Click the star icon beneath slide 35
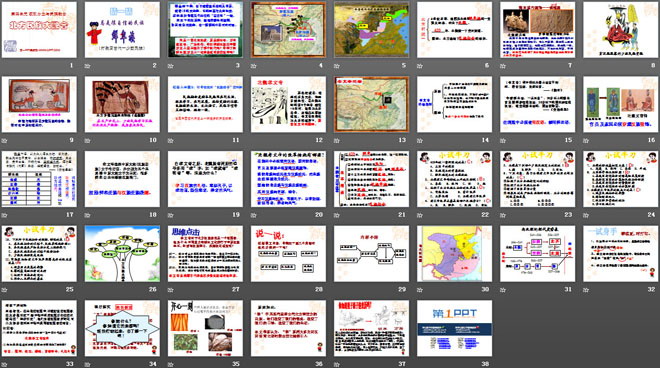Image resolution: width=660 pixels, height=368 pixels. [x=170, y=364]
